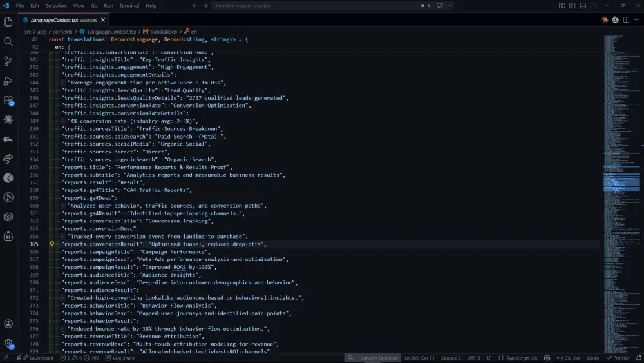Open the Run and Debug view
This screenshot has width=644, height=363.
click(x=8, y=81)
